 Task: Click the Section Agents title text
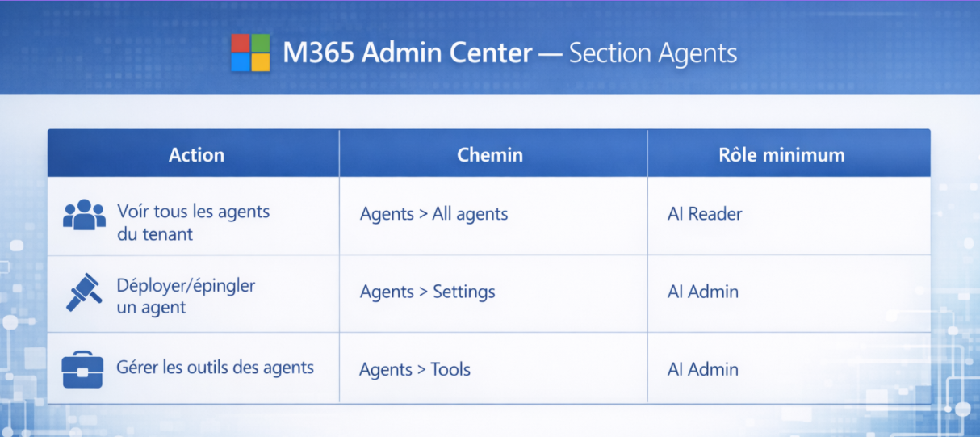653,54
